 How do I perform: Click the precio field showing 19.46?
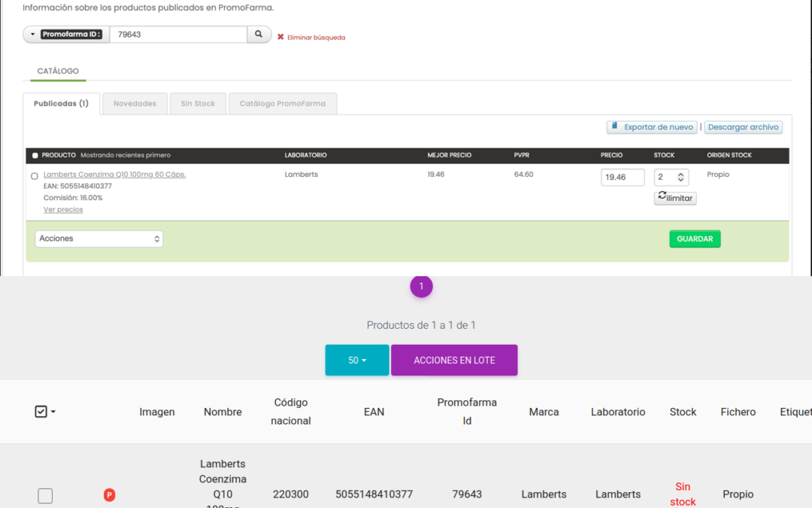tap(623, 177)
